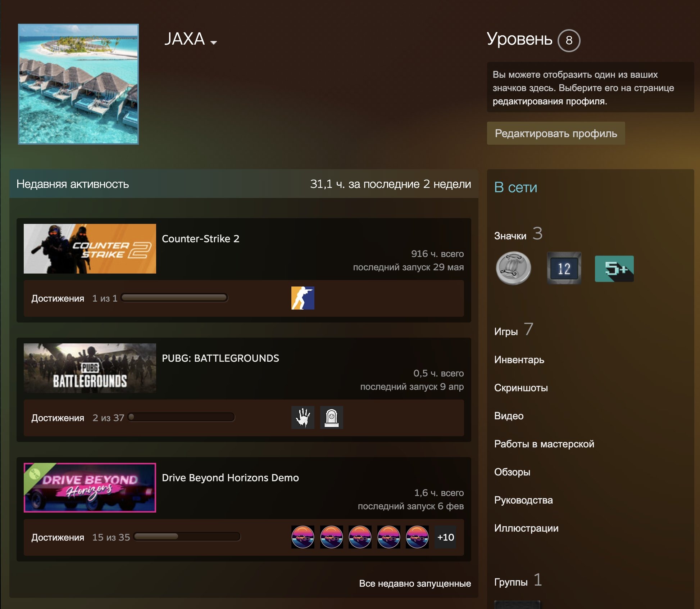Open the Руководства guides page
Screen dimensions: 700x609
(x=523, y=500)
